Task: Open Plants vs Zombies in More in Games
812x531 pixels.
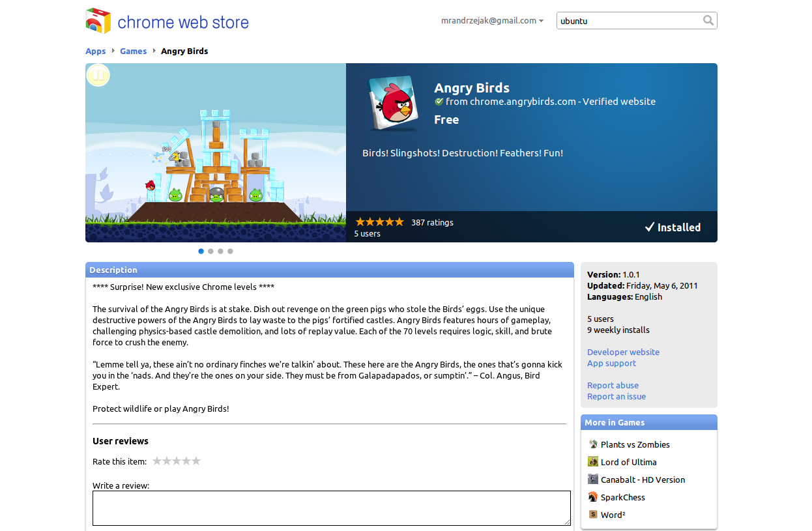Action: click(635, 444)
